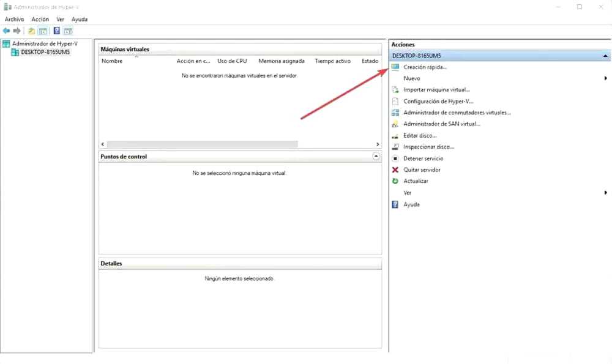The image size is (612, 364).
Task: Click Configuración de Hyper-V link
Action: [438, 102]
